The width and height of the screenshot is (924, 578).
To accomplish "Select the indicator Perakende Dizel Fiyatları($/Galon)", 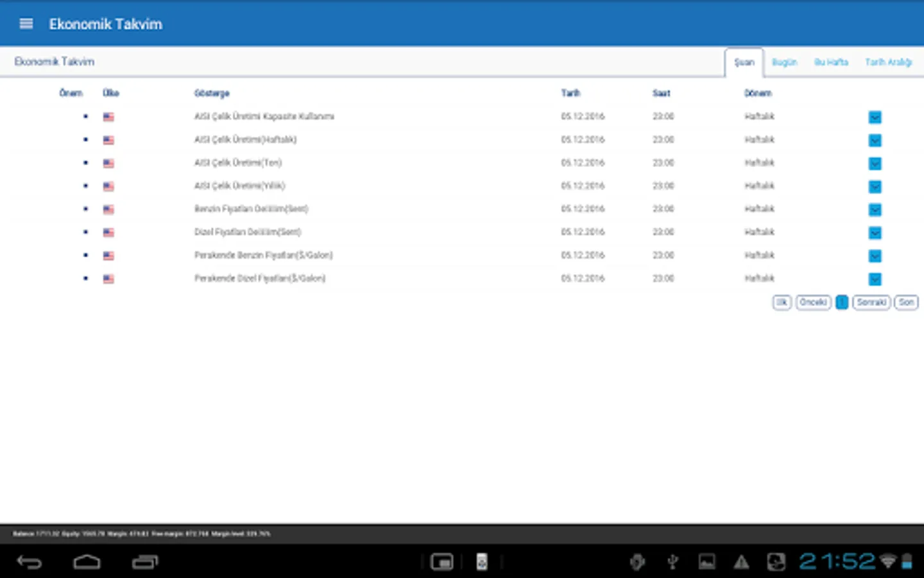I will click(260, 278).
